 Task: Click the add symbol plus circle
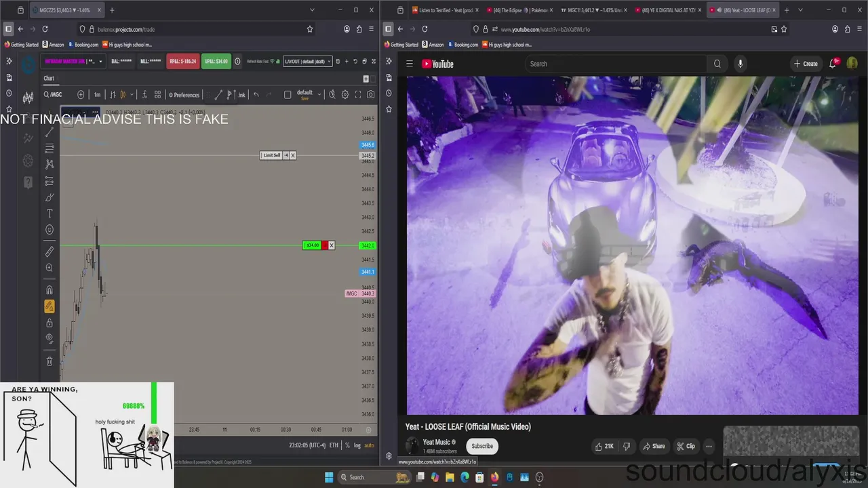81,95
